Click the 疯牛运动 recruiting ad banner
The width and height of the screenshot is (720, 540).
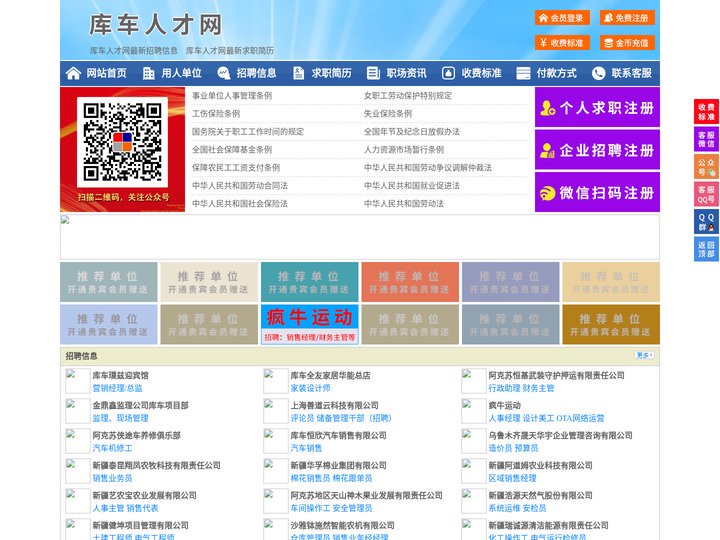pos(309,324)
